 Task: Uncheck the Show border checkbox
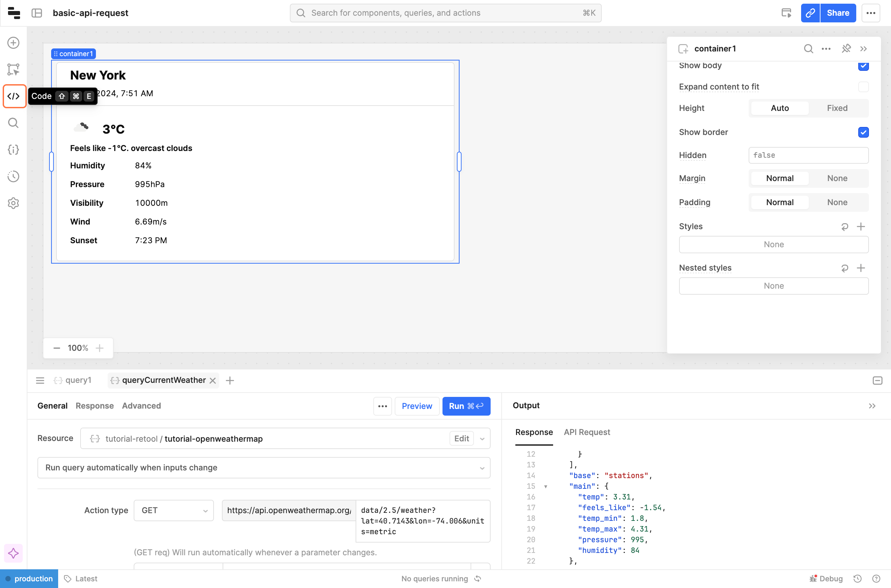tap(863, 132)
